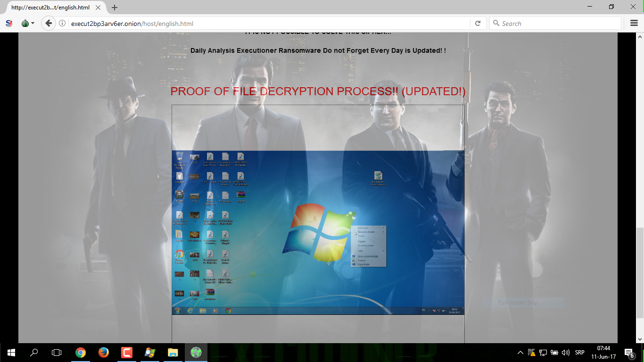Go back with the browser back arrow
644x362 pixels.
point(49,23)
